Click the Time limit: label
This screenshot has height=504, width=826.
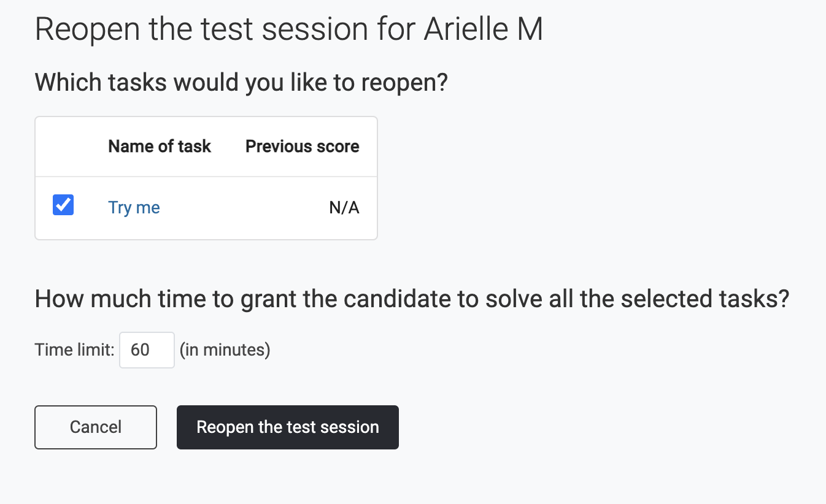(x=74, y=350)
